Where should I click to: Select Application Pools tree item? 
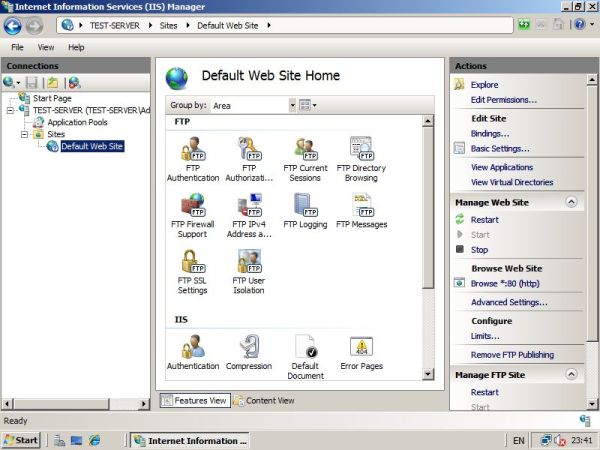(77, 122)
